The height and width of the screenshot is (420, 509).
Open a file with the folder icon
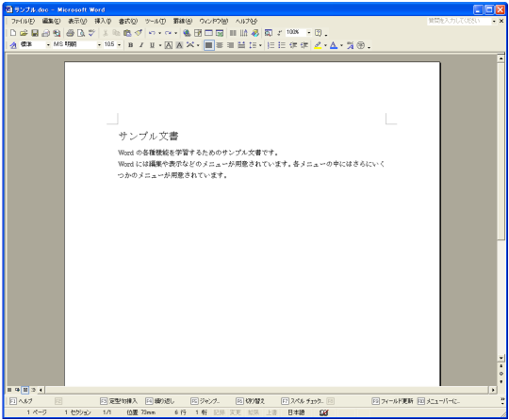(24, 33)
